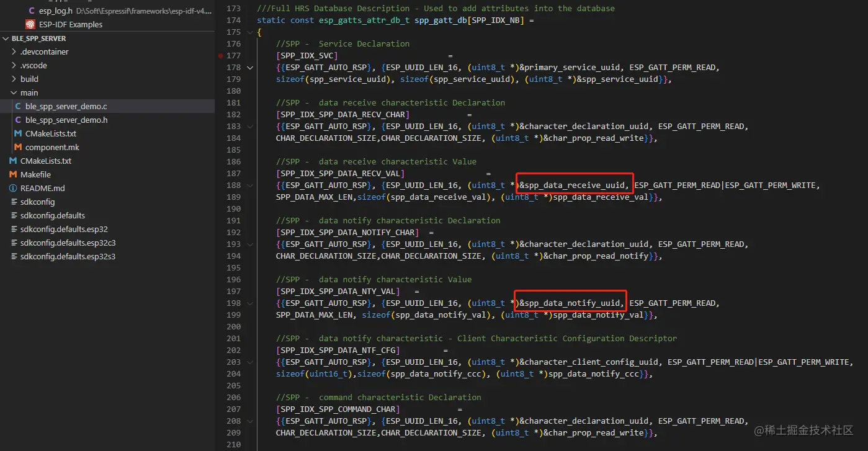Click SPP_IDX_SPP_DATA_NTY_VAL on line 197
Viewport: 868px width, 451px height.
point(338,292)
